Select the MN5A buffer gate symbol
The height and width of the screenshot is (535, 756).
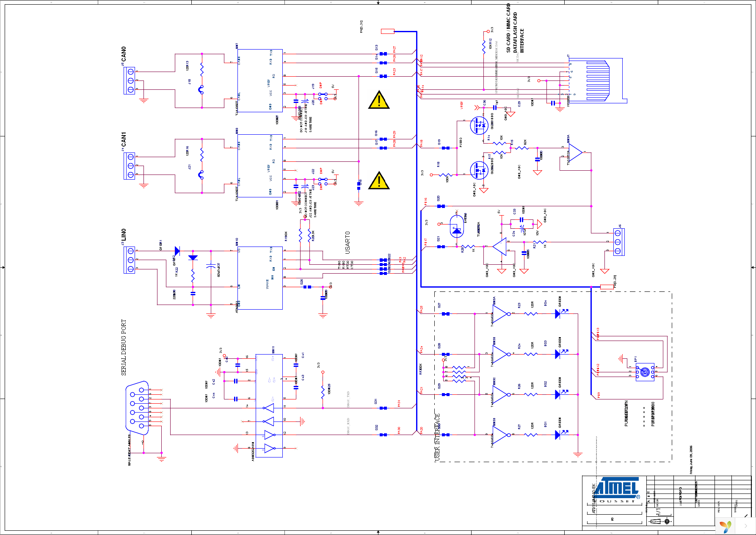(x=501, y=314)
